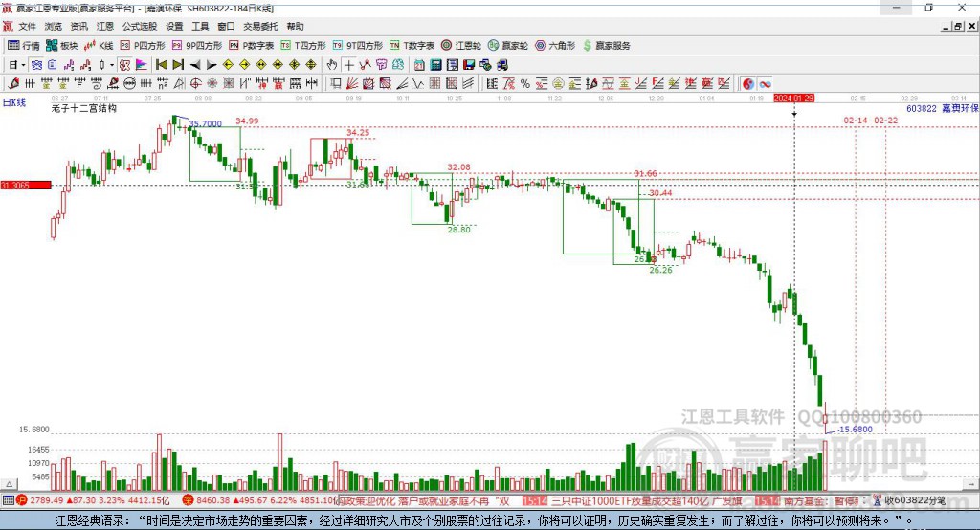Open the 文件 menu
The image size is (980, 530).
pyautogui.click(x=28, y=26)
